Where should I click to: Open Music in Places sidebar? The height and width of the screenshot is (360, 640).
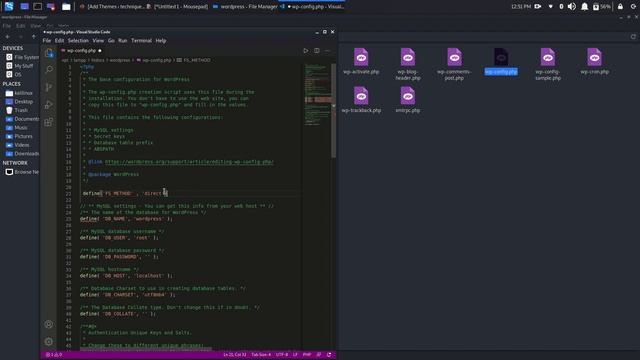tap(17, 128)
